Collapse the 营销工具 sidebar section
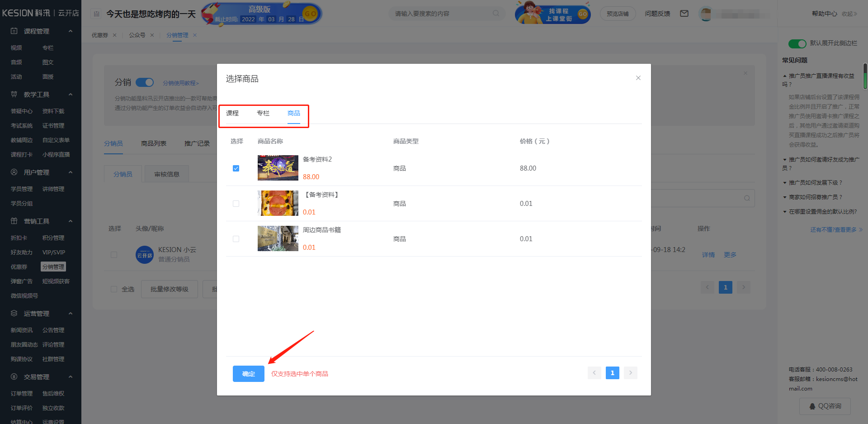The height and width of the screenshot is (424, 868). [71, 221]
